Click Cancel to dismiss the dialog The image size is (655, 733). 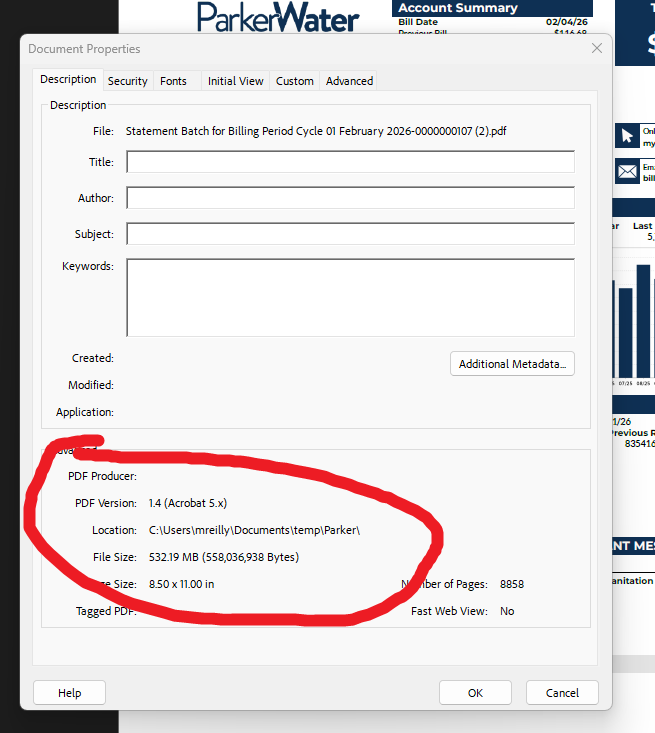coord(562,693)
